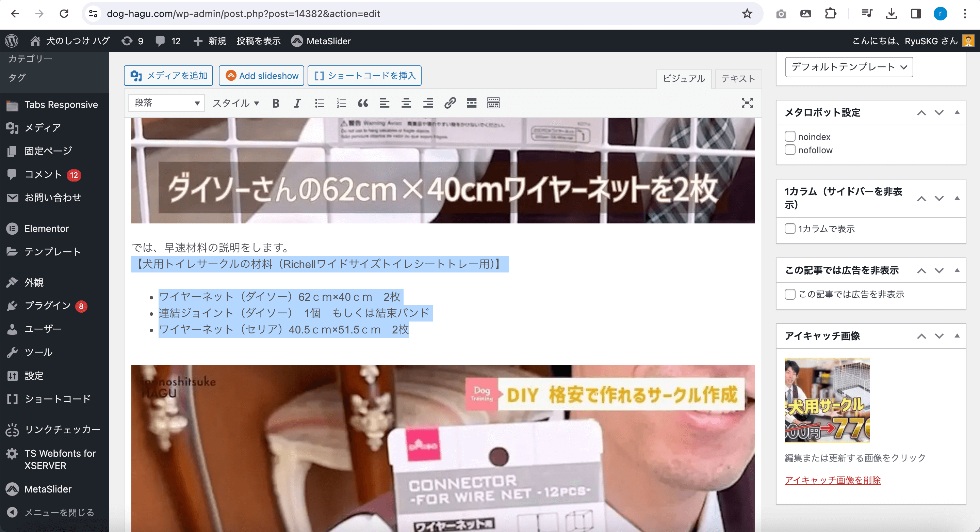Open the browser extensions puzzle icon
This screenshot has width=980, height=532.
click(x=831, y=14)
